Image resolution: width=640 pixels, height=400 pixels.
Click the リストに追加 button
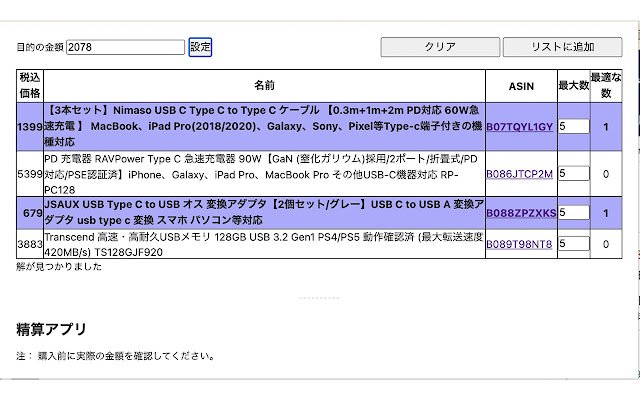click(562, 47)
